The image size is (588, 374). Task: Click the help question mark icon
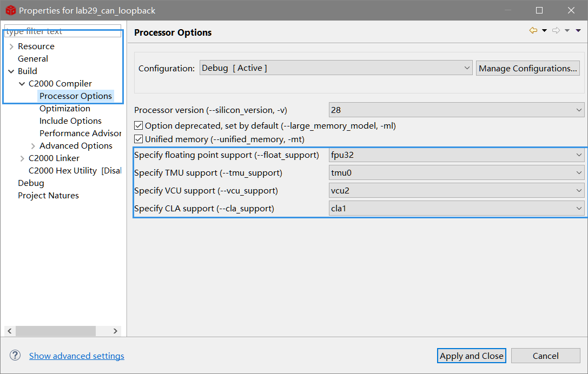point(15,355)
